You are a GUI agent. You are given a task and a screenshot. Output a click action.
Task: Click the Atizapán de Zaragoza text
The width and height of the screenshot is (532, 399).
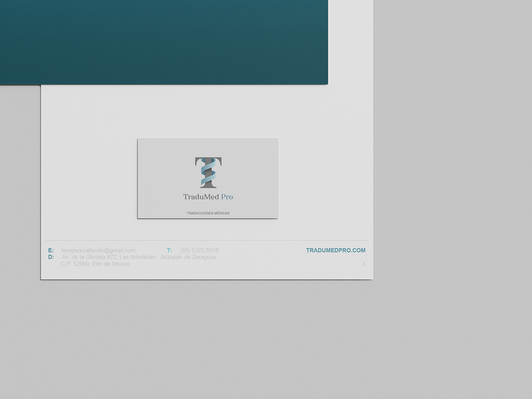(x=188, y=257)
